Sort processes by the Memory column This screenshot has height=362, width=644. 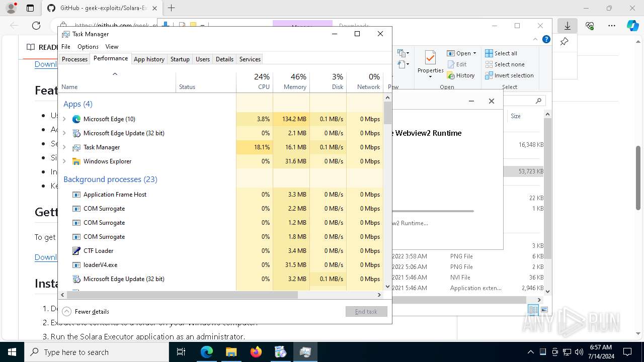point(291,82)
